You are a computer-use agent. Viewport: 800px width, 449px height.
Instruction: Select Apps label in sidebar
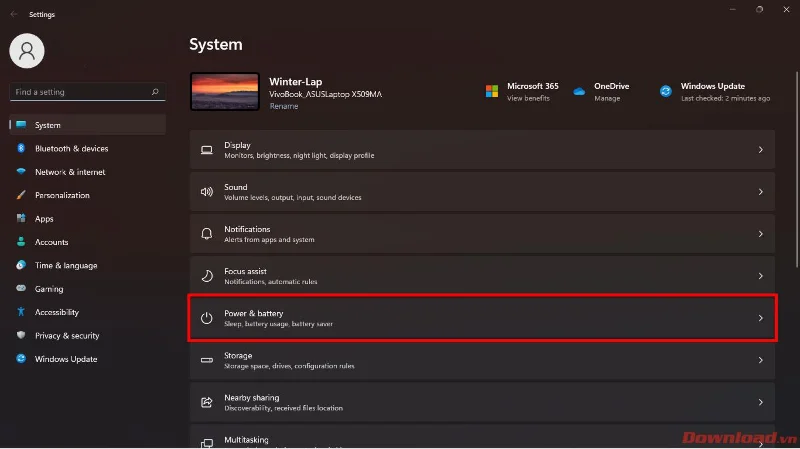point(44,219)
